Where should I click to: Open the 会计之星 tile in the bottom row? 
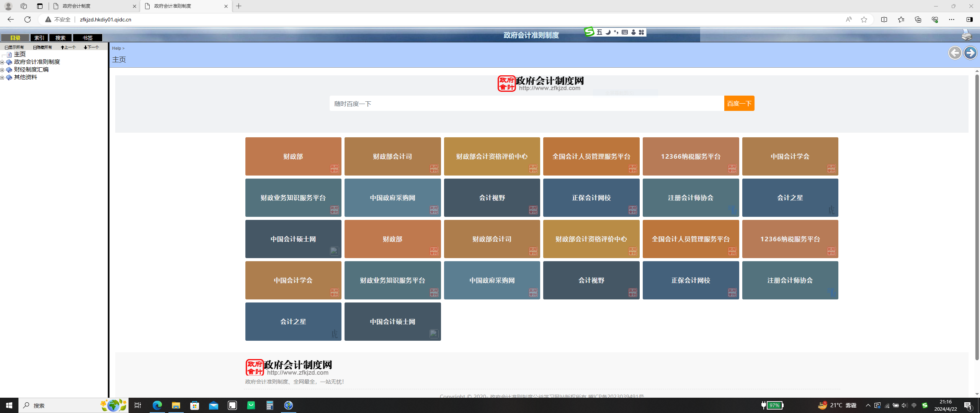coord(293,322)
